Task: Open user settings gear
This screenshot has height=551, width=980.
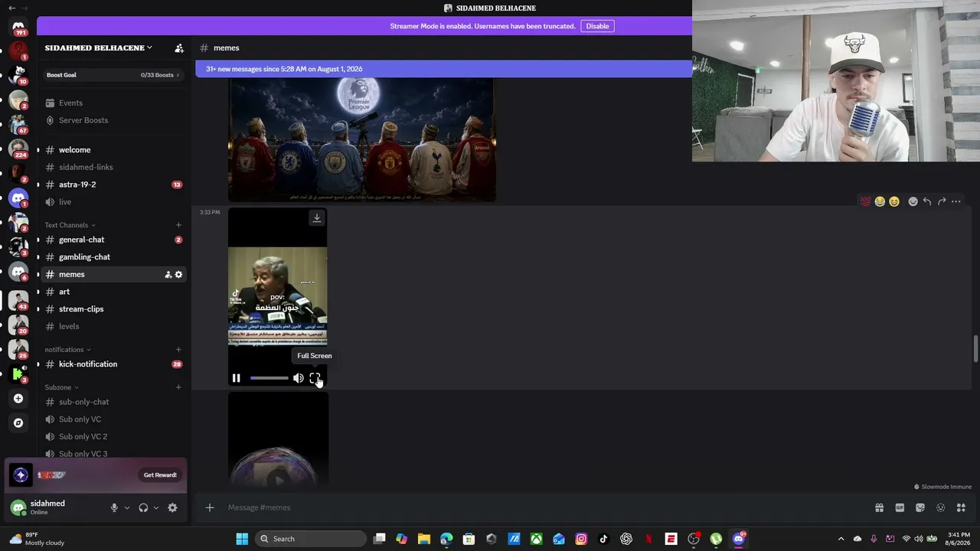Action: click(x=172, y=507)
